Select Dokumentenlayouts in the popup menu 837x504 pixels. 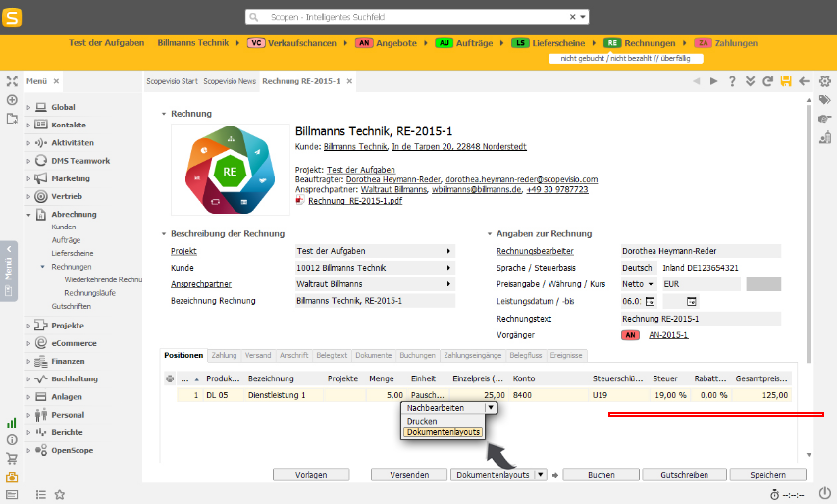coord(444,432)
